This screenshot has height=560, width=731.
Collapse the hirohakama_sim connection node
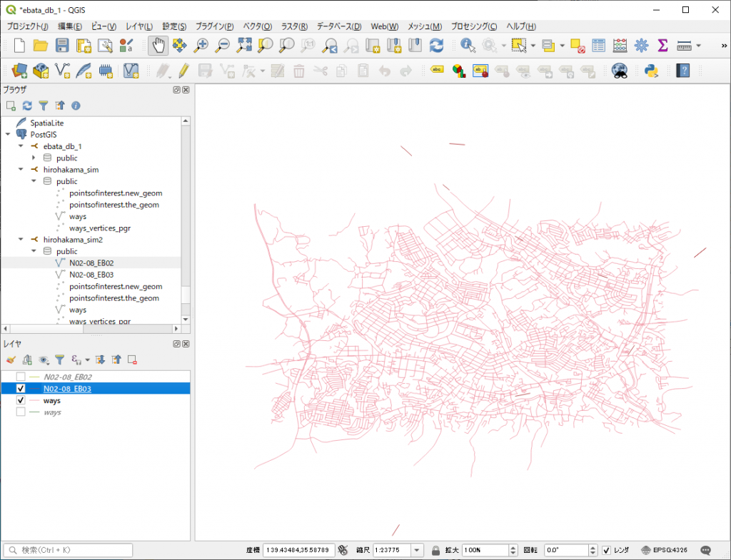(21, 170)
